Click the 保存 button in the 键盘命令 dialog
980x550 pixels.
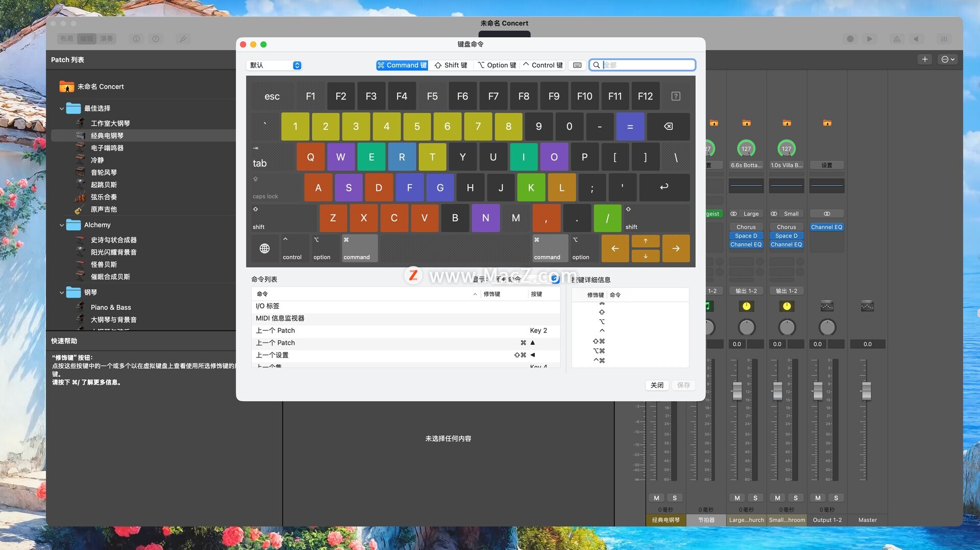(683, 385)
